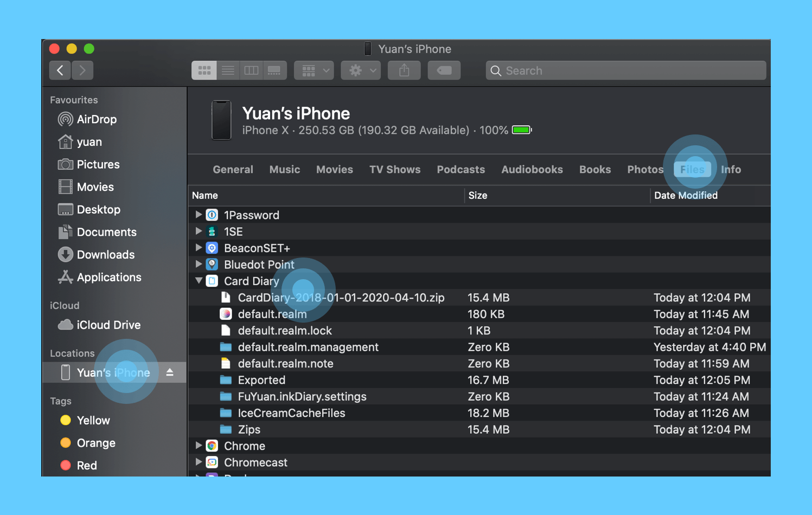Switch to the Music tab

click(285, 170)
